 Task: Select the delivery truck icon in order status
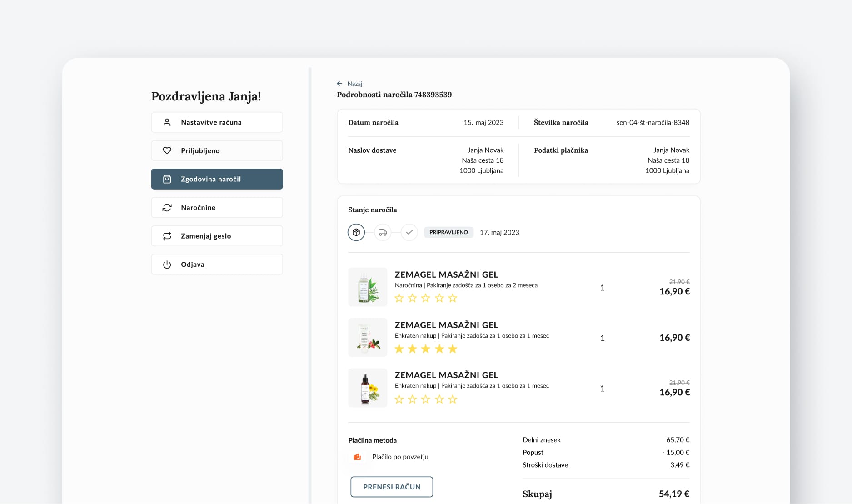coord(382,232)
